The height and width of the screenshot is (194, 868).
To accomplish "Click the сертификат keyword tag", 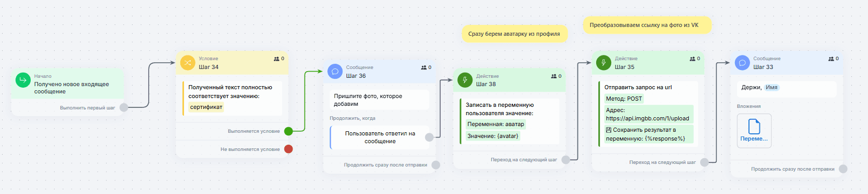I will point(206,107).
